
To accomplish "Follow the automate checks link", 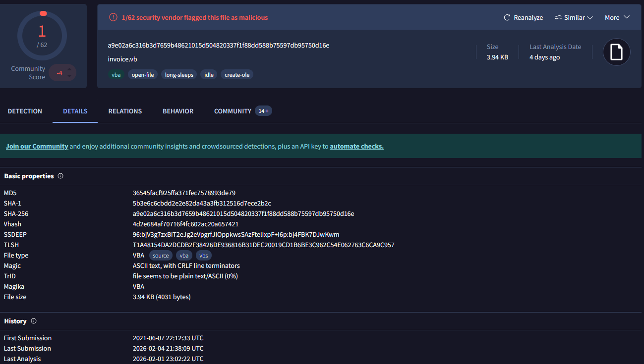I will click(x=356, y=147).
